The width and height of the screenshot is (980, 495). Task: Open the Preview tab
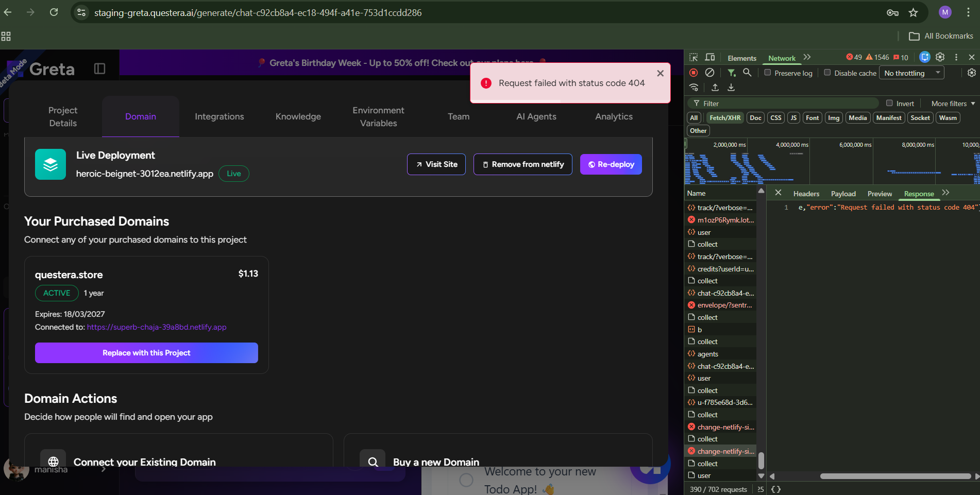880,194
